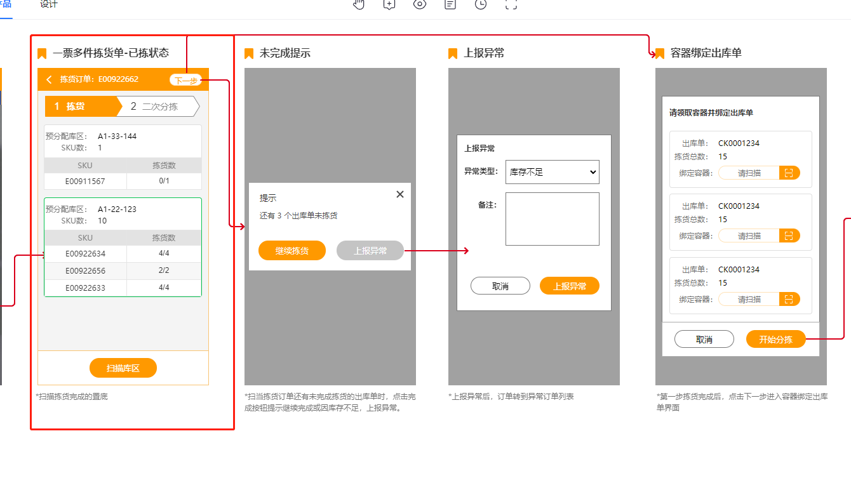Open the 异常类型 dropdown
Screen dimensions: 851x504
point(552,172)
